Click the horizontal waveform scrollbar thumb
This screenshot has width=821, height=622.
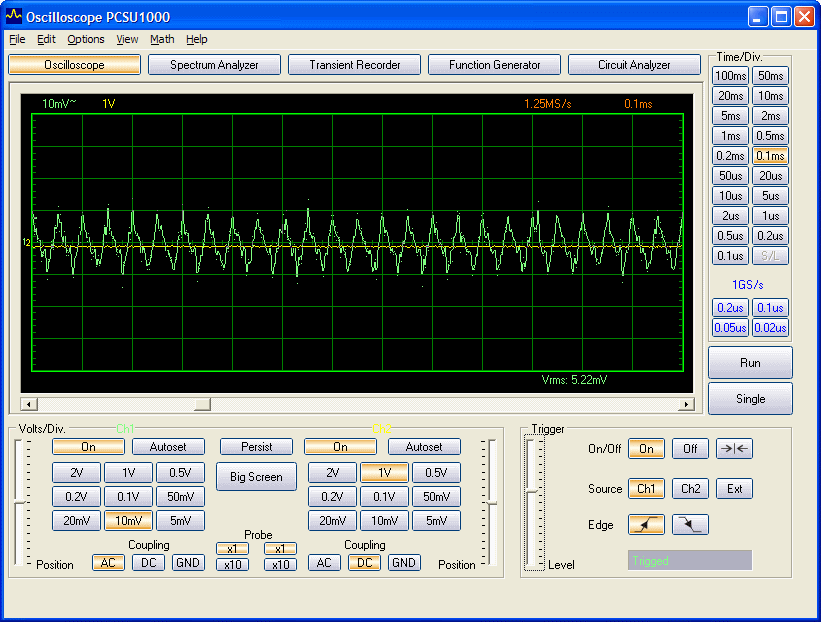[202, 404]
